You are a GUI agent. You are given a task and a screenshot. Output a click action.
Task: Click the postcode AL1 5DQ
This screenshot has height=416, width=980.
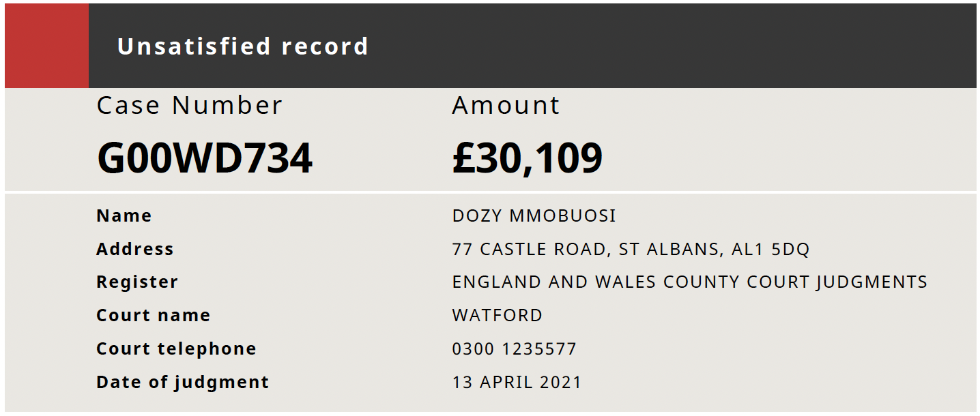pyautogui.click(x=770, y=250)
